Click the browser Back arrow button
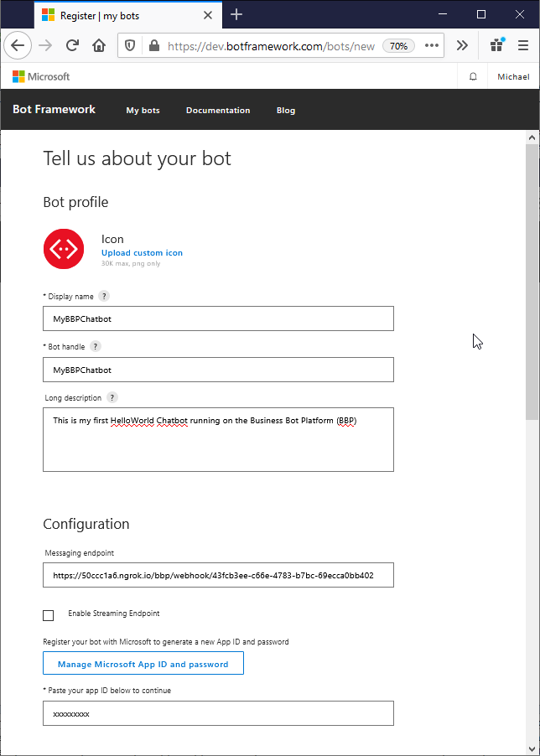The height and width of the screenshot is (756, 540). (x=18, y=46)
